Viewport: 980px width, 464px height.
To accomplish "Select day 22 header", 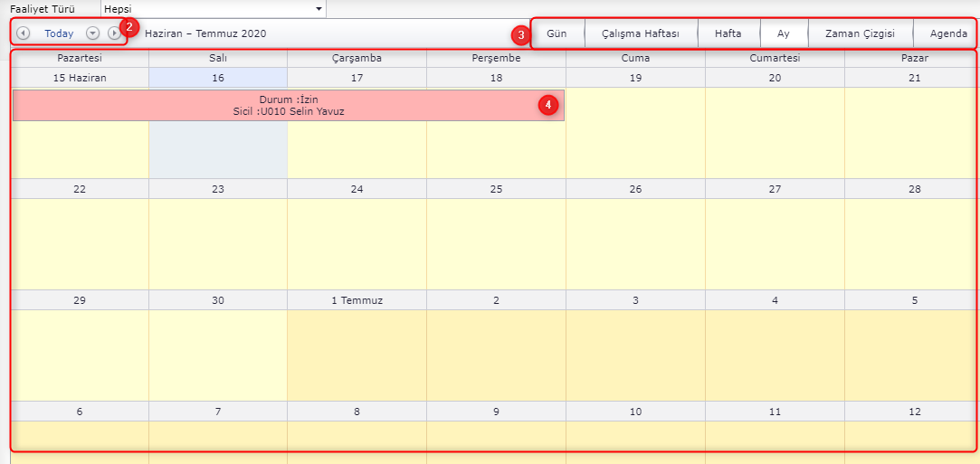I will click(80, 189).
